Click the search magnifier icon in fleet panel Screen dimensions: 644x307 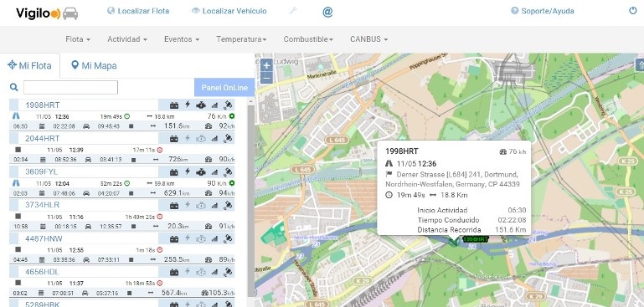[x=14, y=87]
